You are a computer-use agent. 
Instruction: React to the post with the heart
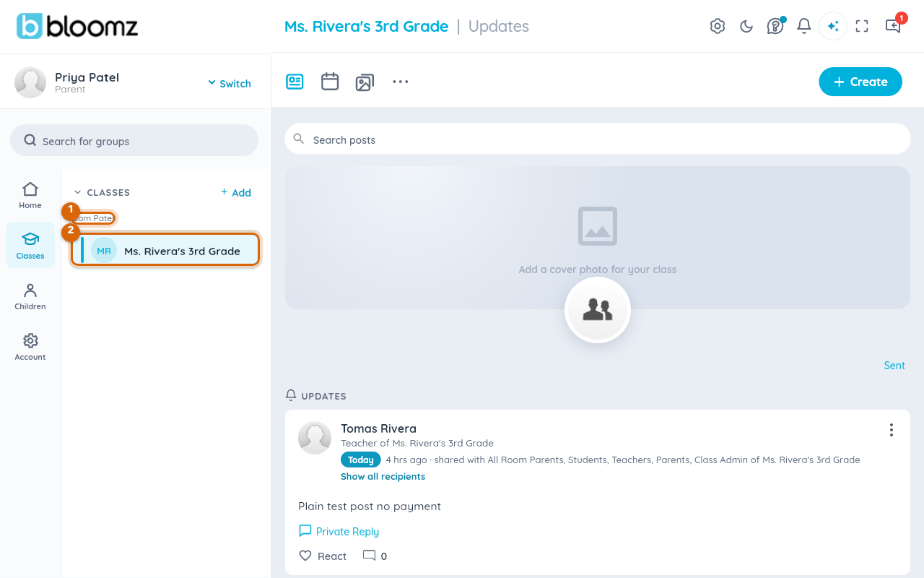[323, 556]
